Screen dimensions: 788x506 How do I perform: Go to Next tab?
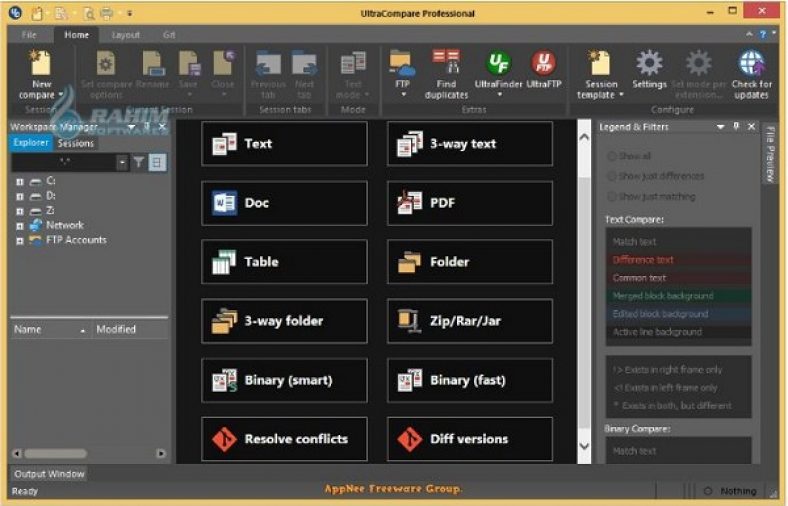[305, 74]
